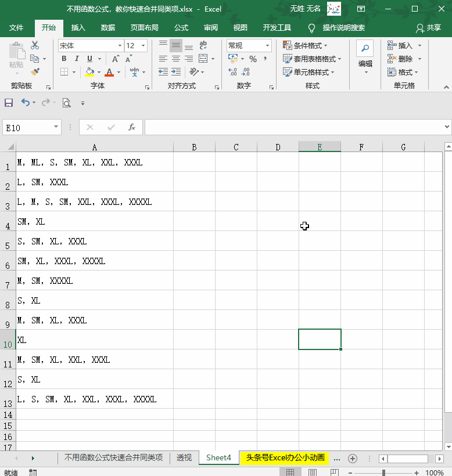The height and width of the screenshot is (476, 452).
Task: Save the workbook from quick access toolbar
Action: click(x=9, y=103)
